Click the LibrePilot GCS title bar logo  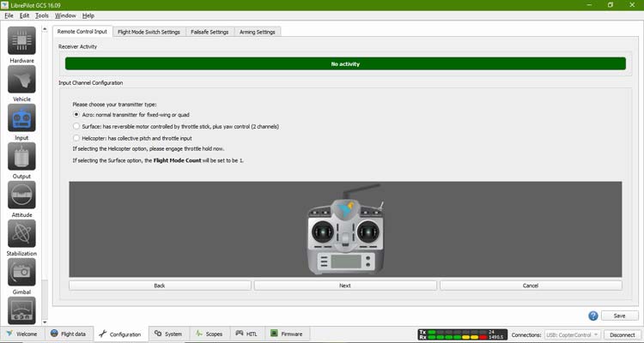coord(5,5)
